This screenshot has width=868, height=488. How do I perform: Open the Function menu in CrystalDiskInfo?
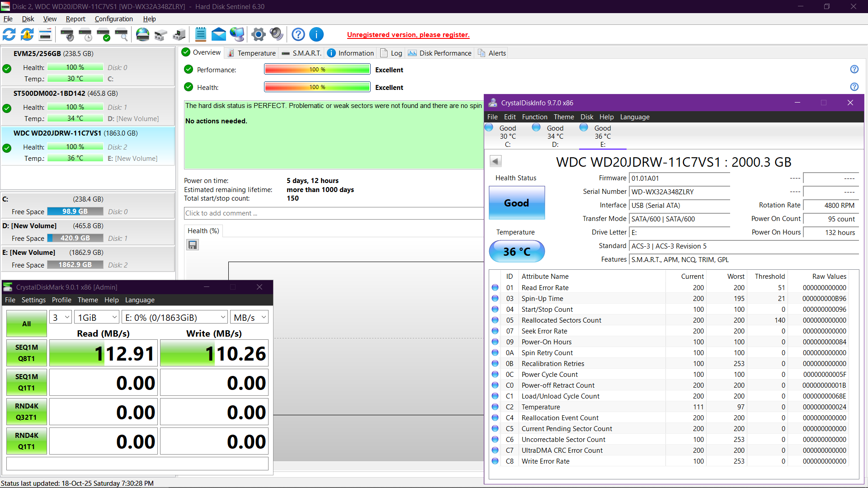[x=534, y=117]
